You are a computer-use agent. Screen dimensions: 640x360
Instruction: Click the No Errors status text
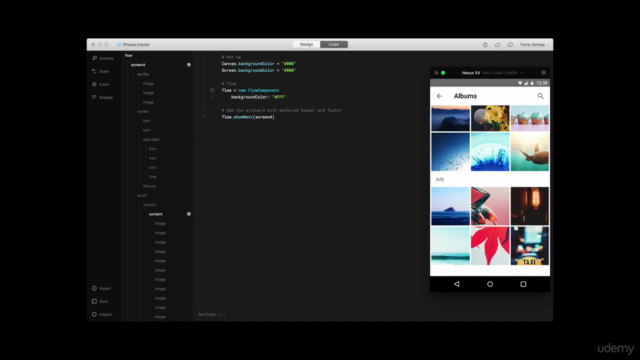tap(207, 315)
